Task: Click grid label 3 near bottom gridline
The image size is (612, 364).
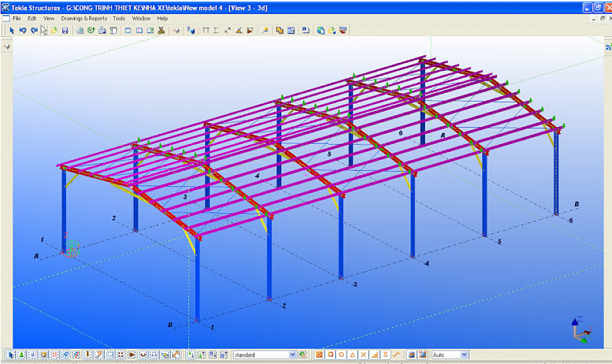Action: pyautogui.click(x=355, y=284)
